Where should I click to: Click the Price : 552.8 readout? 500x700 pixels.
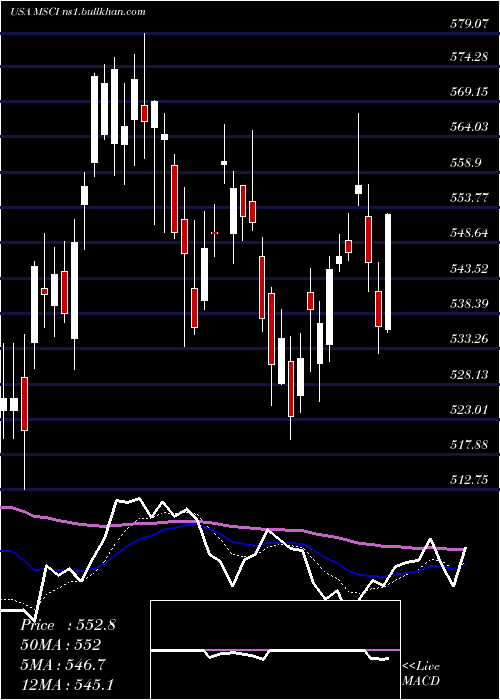(x=68, y=625)
